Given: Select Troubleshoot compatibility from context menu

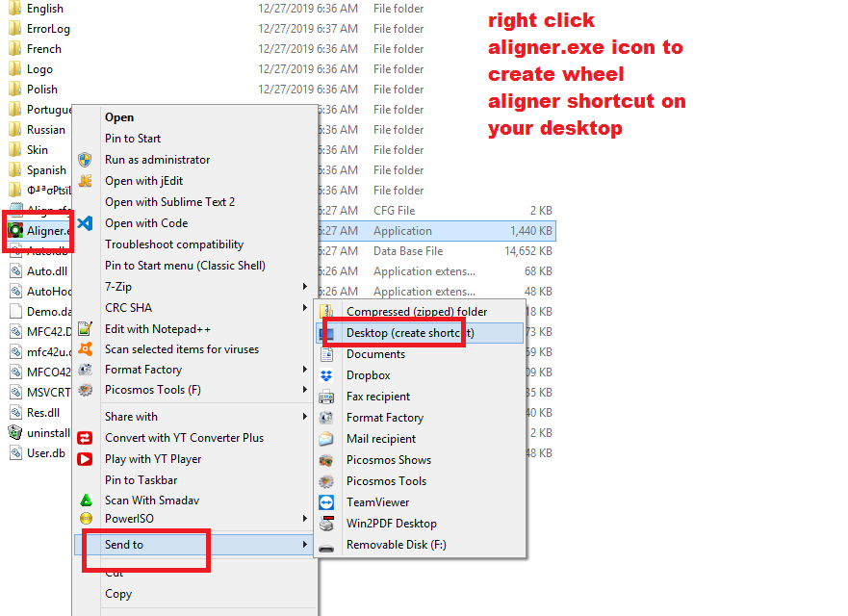Looking at the screenshot, I should click(174, 244).
